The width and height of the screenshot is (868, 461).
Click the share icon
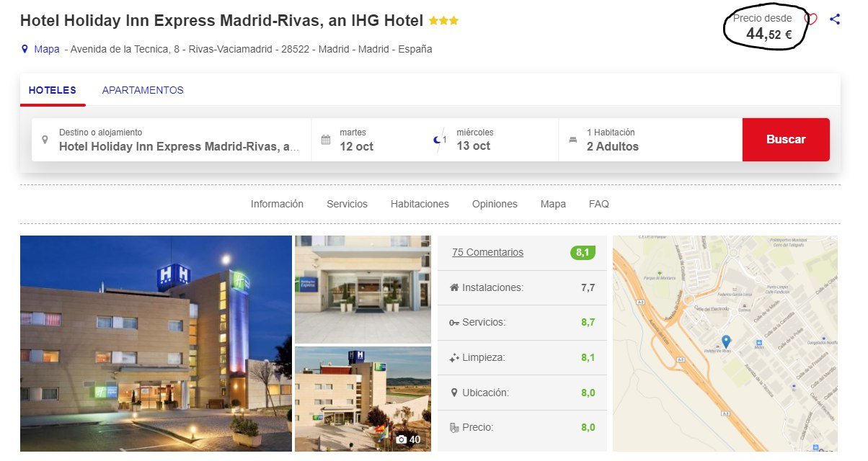[835, 19]
